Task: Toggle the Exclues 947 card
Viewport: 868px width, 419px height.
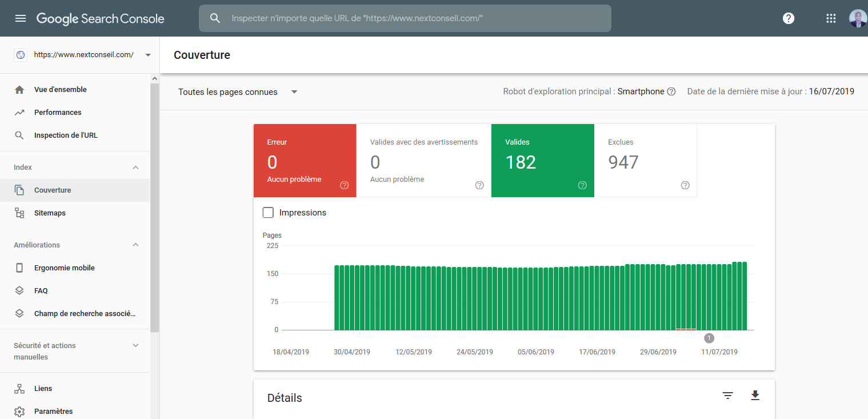Action: point(646,161)
